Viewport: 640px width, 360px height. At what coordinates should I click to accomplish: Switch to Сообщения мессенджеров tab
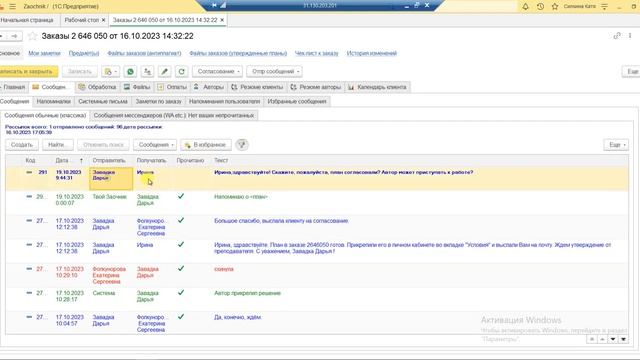coord(174,116)
